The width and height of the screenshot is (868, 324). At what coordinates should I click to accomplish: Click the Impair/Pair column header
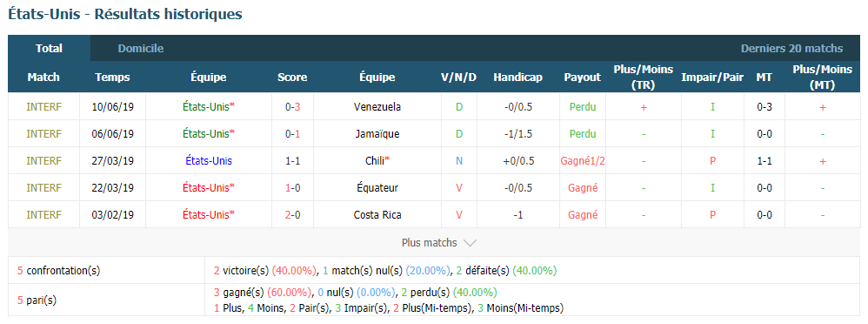pos(712,78)
